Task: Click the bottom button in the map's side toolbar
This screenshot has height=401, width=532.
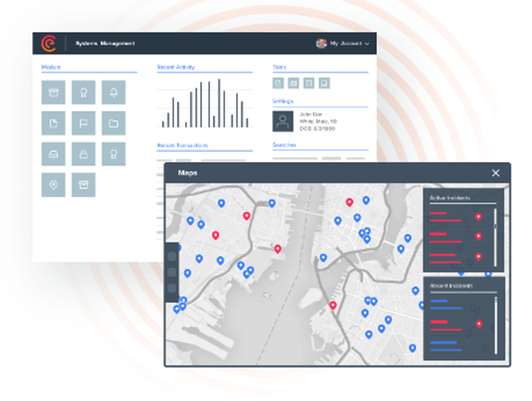Action: pyautogui.click(x=172, y=288)
